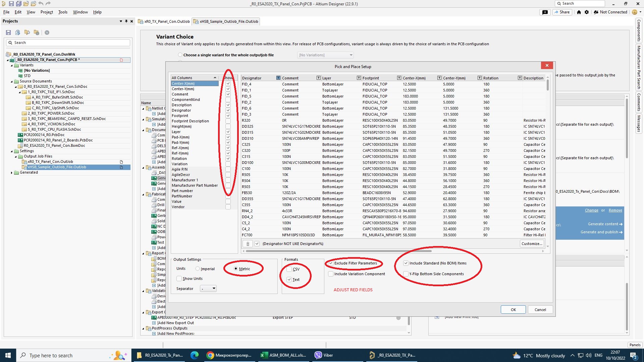Viewport: 644px width, 362px height.
Task: Click the user profile avatar icon
Action: coord(634,12)
